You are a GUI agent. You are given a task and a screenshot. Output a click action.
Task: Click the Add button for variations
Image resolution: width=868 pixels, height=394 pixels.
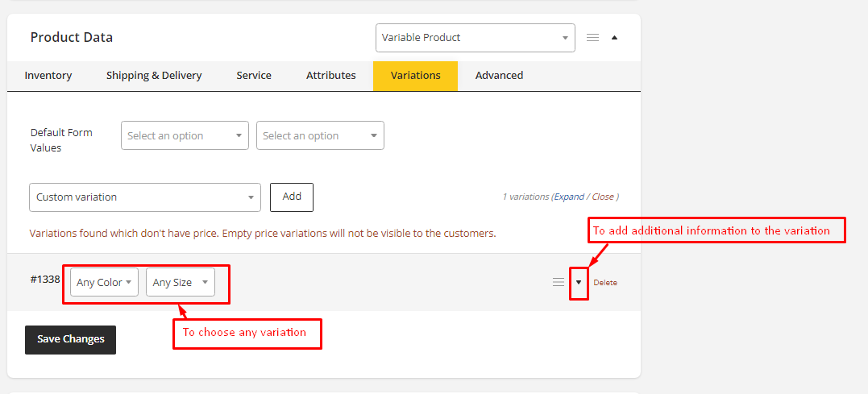pos(292,197)
